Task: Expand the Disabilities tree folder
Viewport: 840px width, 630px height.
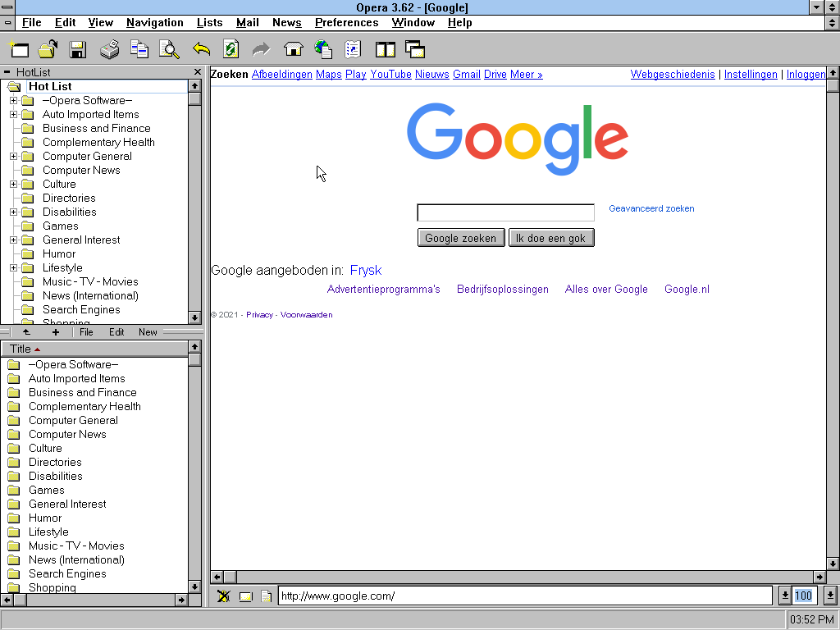Action: (13, 212)
